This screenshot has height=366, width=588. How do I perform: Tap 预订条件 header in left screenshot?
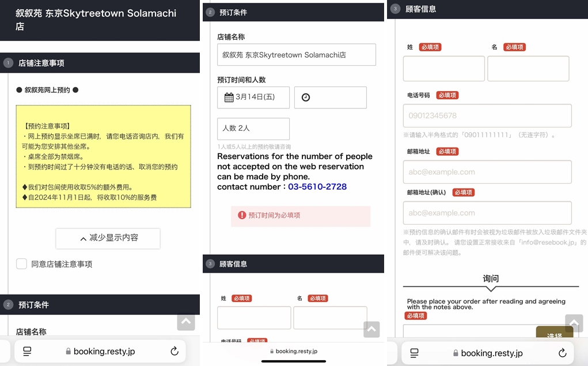point(100,304)
